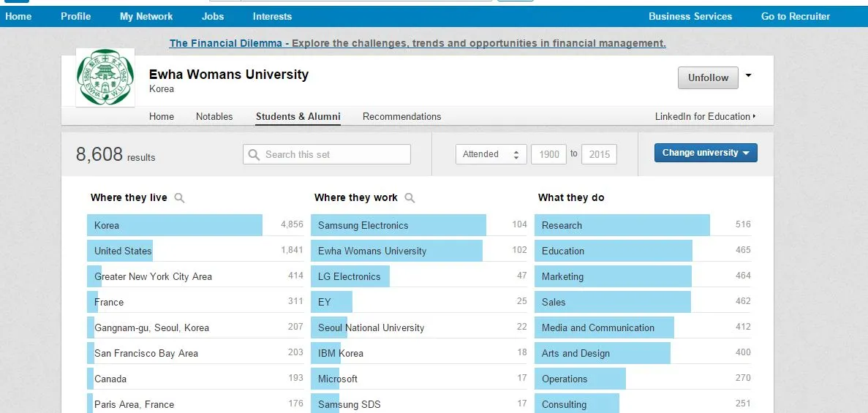Filter by Samsung Electronics bar

point(399,225)
